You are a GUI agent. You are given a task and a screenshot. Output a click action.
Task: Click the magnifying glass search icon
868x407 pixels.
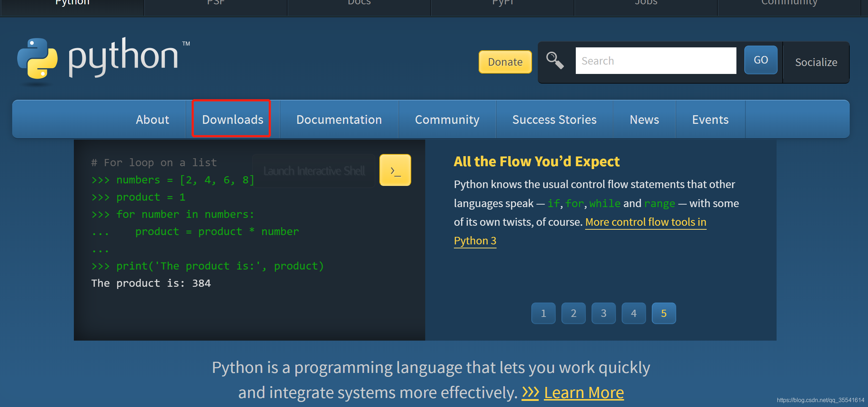point(555,60)
